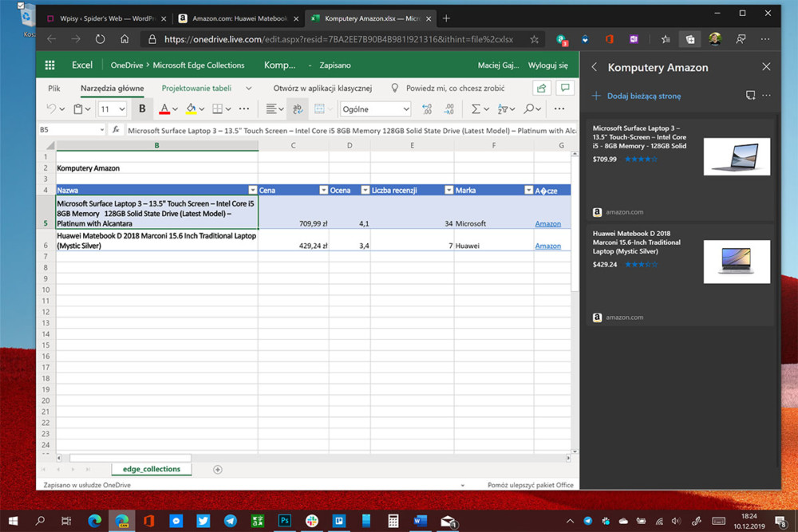The height and width of the screenshot is (532, 798).
Task: Click Otwórz w aplikacji klasycznej
Action: [x=322, y=88]
